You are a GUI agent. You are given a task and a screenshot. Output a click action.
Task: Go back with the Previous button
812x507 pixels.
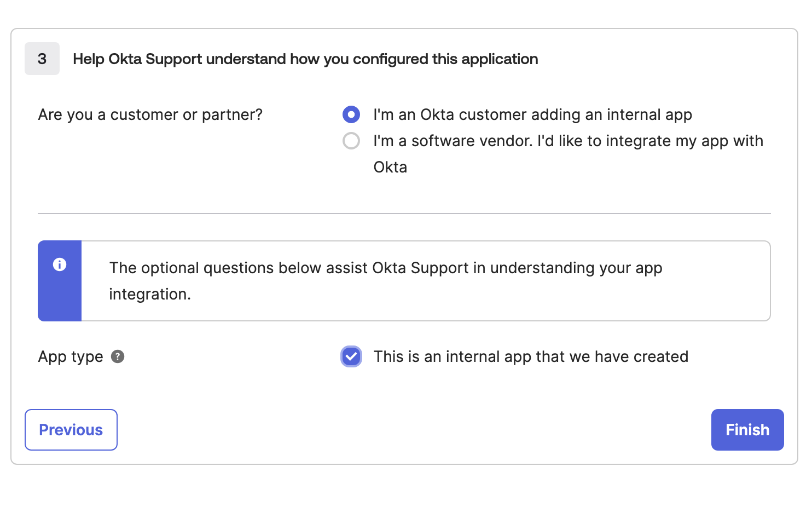click(71, 430)
